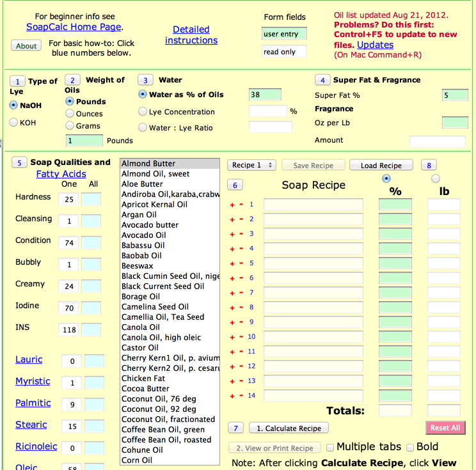Click the red minus icon for row 4

(x=241, y=249)
